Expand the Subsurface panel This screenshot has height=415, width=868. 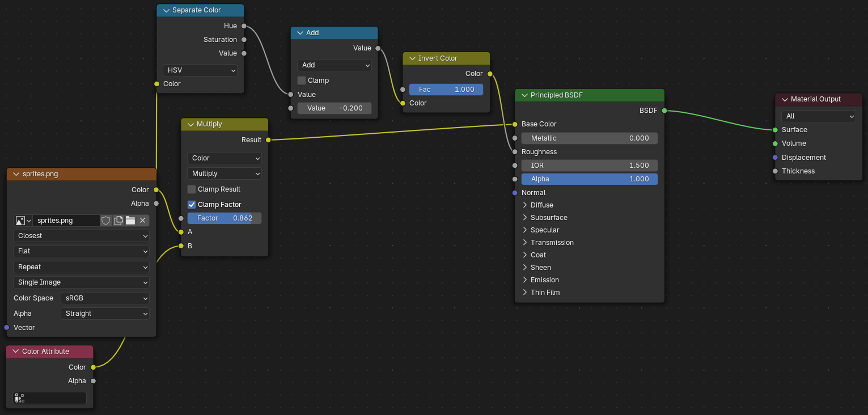(525, 218)
